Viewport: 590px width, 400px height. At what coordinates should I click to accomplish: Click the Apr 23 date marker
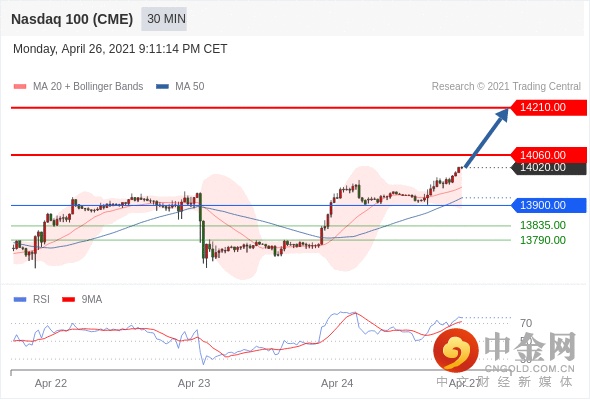pyautogui.click(x=194, y=383)
